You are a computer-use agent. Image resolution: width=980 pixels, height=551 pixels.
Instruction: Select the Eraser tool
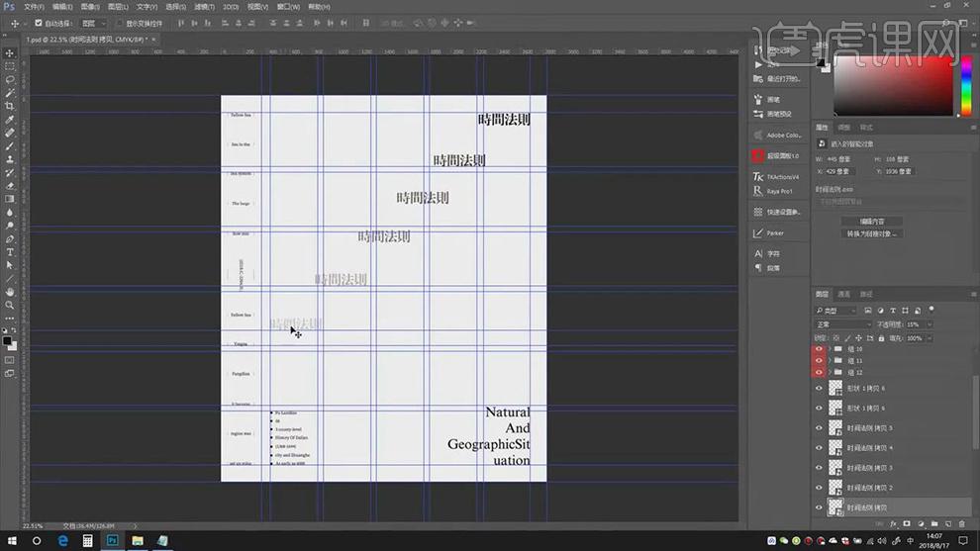9,186
